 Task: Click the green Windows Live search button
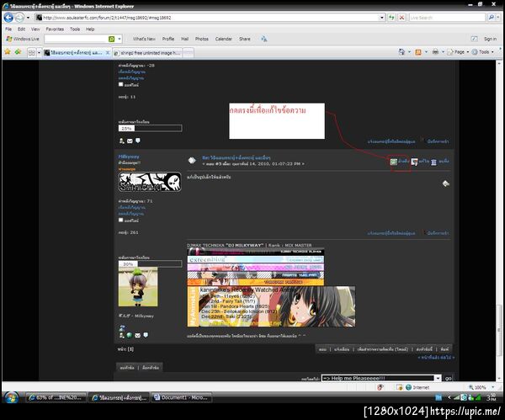point(112,39)
